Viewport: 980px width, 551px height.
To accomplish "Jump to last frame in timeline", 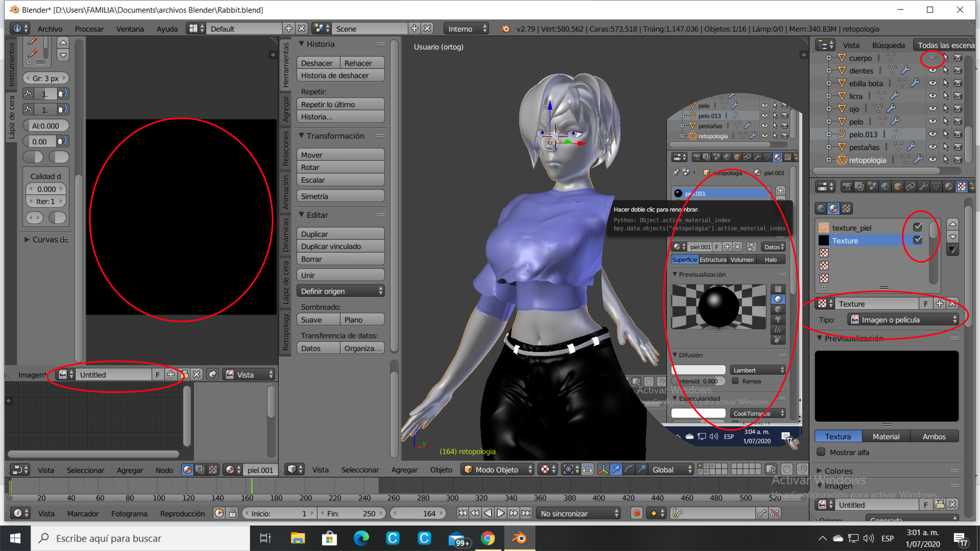I will click(527, 513).
